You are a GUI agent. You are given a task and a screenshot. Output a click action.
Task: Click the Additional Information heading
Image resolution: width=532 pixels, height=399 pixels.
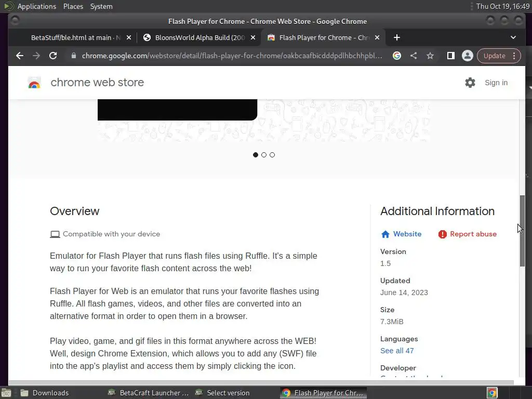[x=437, y=211]
